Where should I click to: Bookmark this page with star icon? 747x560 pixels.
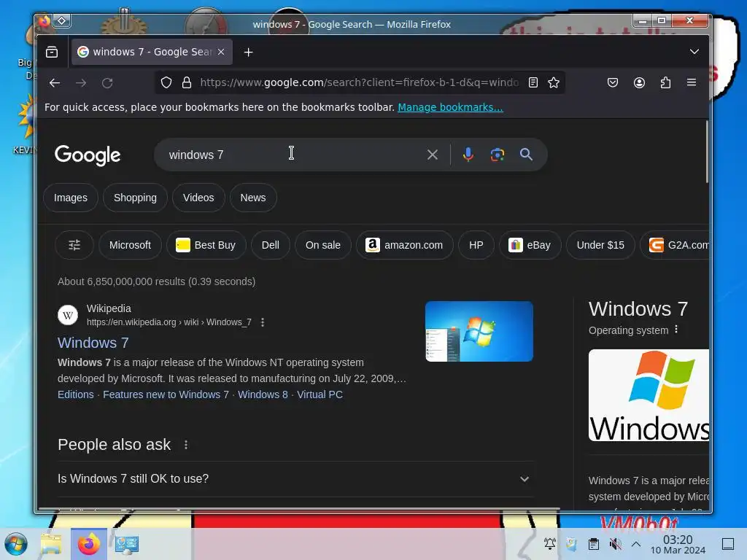click(x=554, y=83)
